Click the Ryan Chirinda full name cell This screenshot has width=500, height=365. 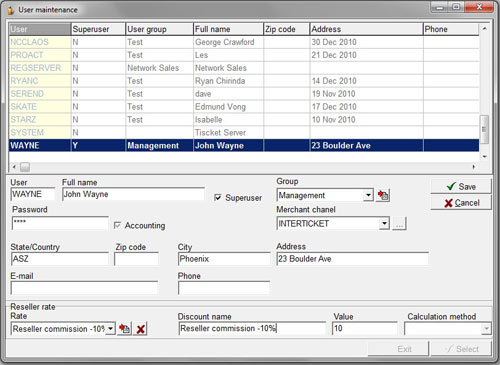[x=229, y=81]
